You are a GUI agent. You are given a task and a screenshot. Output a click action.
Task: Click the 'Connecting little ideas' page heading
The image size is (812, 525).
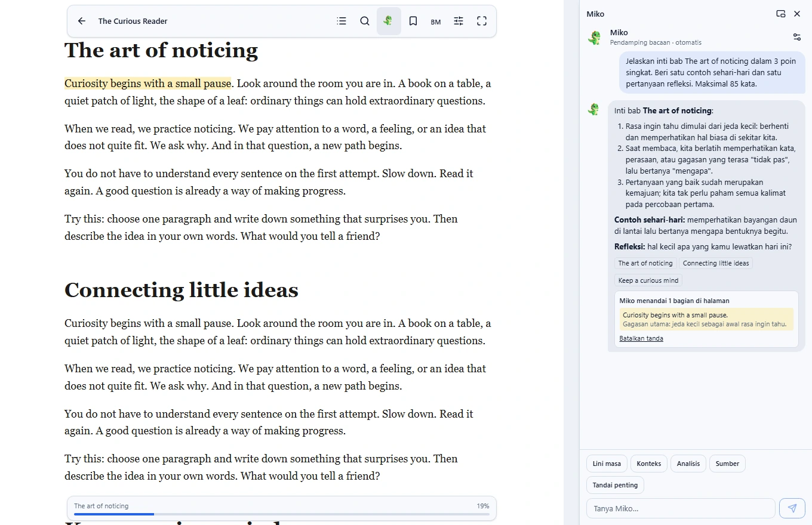182,290
